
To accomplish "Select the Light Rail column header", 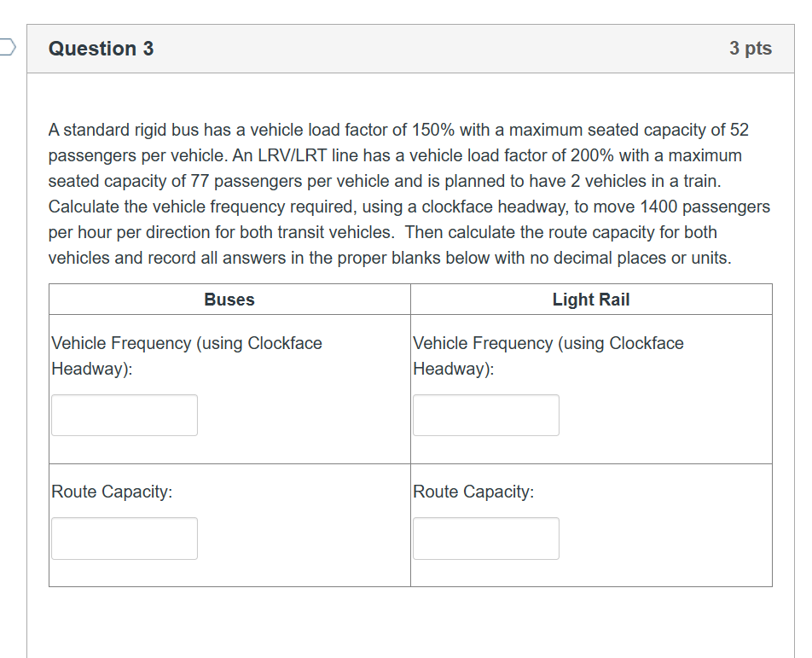I will 590,300.
